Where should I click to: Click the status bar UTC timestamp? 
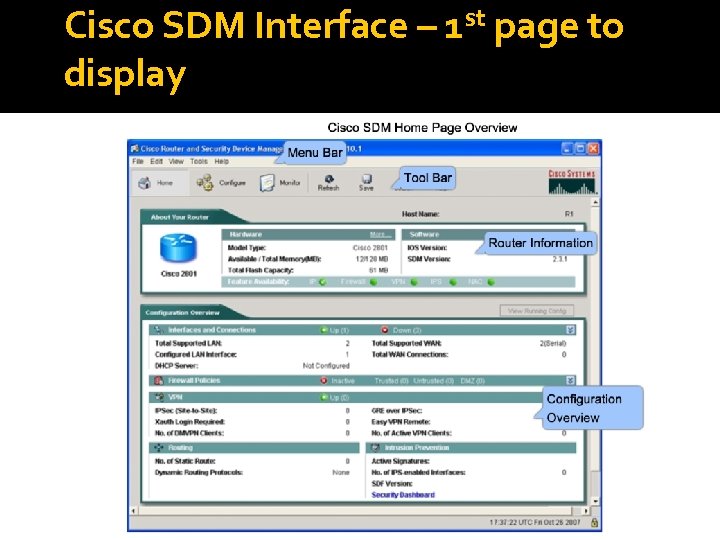click(535, 523)
